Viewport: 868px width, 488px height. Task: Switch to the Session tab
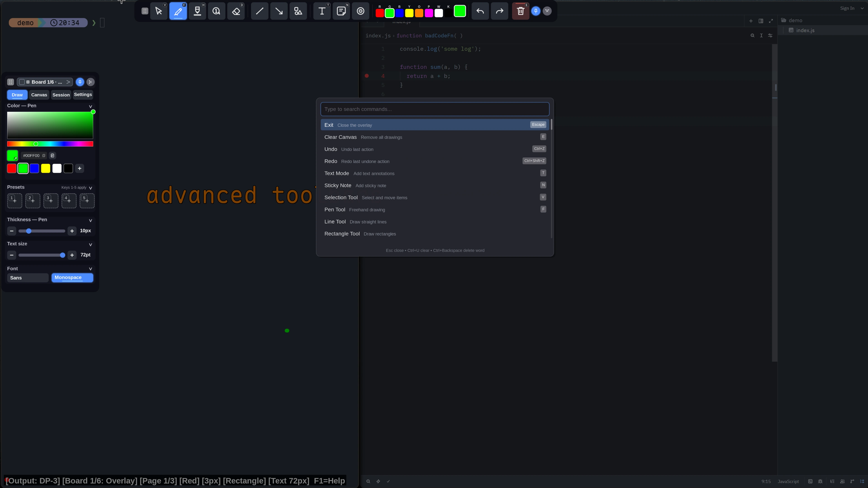61,95
